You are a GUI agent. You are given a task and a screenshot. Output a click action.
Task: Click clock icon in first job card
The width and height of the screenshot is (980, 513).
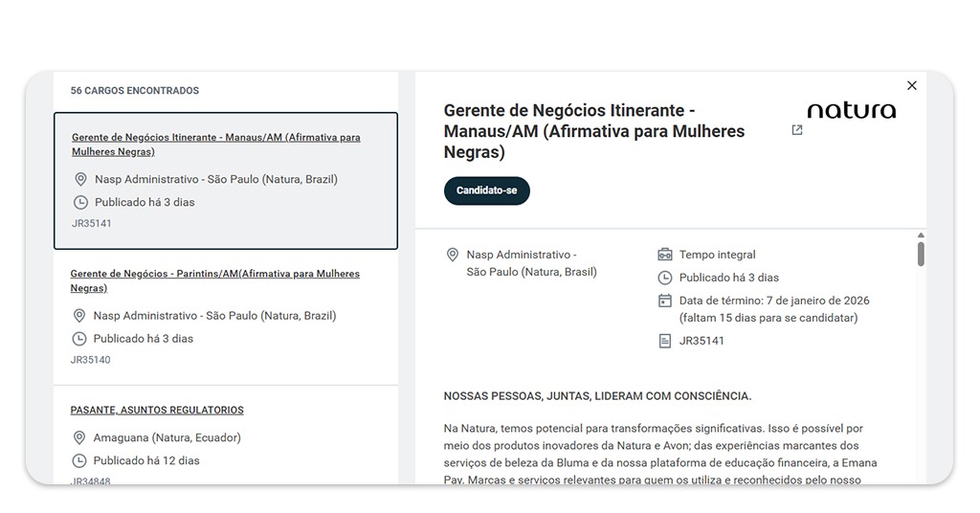point(81,203)
